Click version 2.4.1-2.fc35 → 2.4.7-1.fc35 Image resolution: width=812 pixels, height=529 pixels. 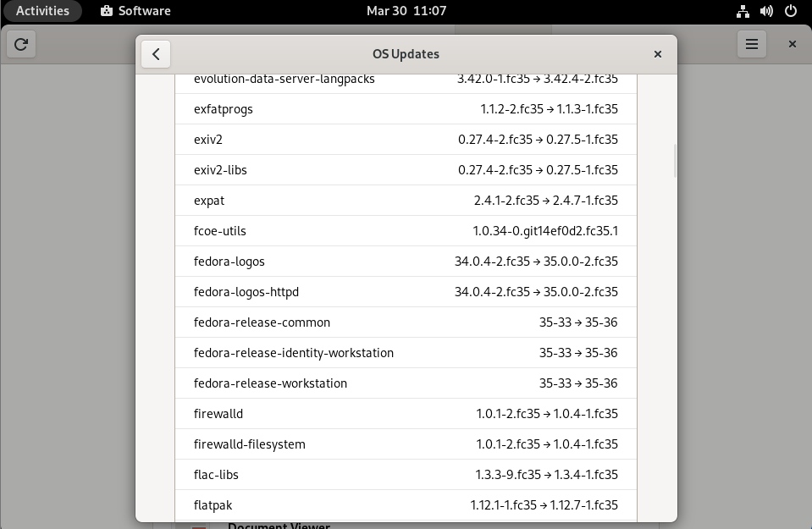(x=546, y=201)
